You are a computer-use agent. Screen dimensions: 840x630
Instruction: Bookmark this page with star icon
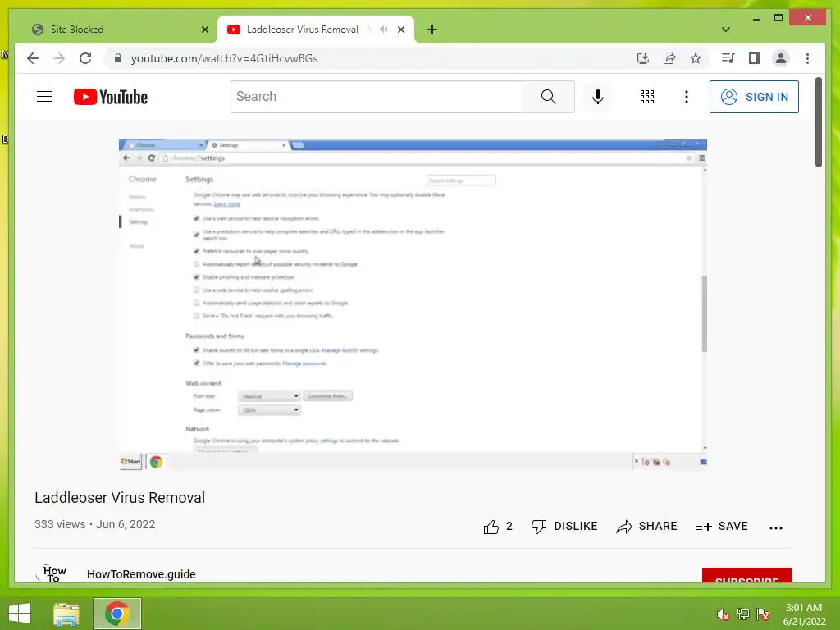pyautogui.click(x=696, y=58)
